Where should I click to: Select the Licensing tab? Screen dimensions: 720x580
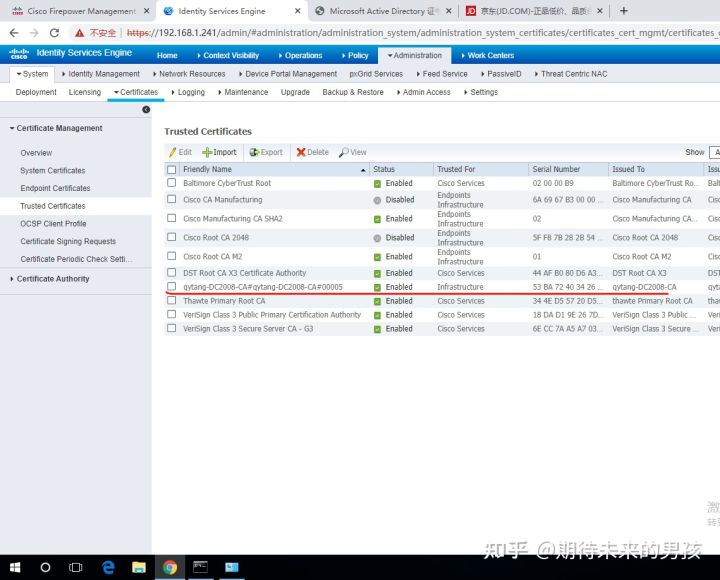tap(85, 92)
